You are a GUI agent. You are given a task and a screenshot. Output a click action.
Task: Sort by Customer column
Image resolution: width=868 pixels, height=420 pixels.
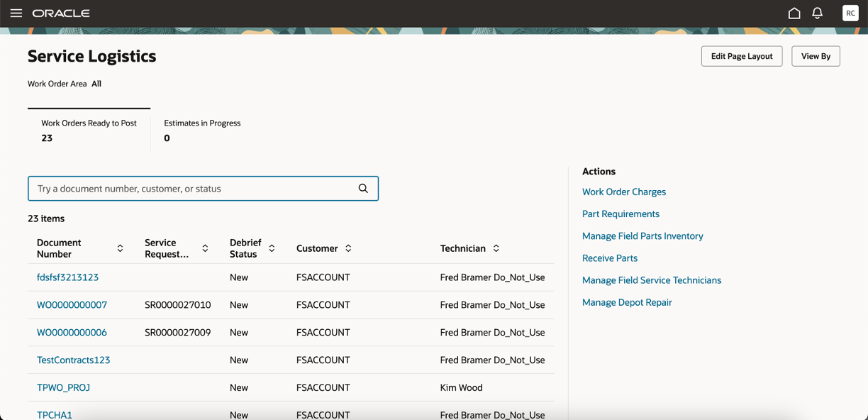348,248
